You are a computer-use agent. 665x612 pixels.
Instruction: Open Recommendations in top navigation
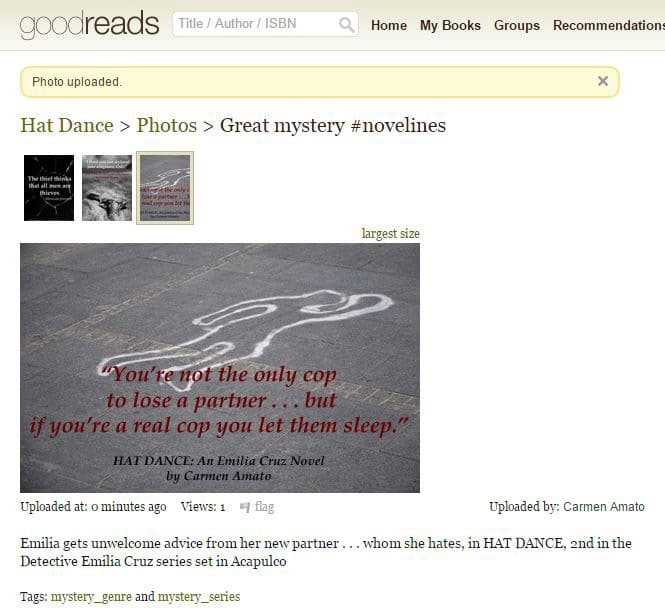pos(609,25)
